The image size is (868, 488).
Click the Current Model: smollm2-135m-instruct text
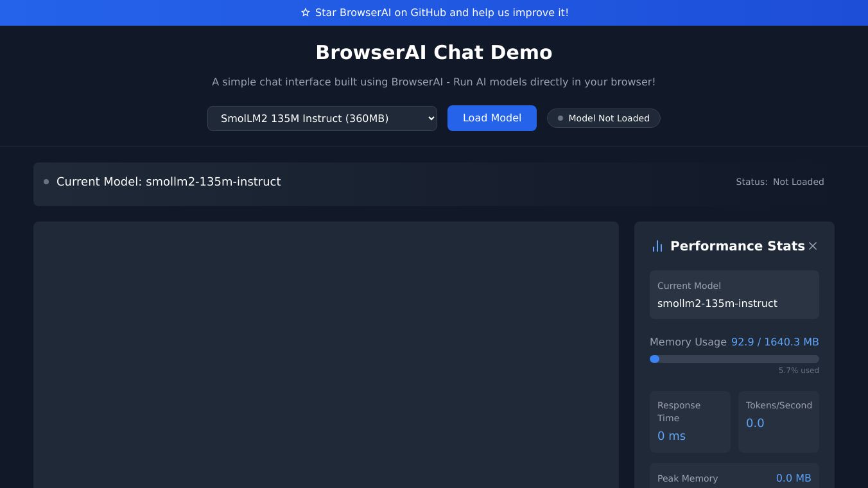(x=169, y=182)
